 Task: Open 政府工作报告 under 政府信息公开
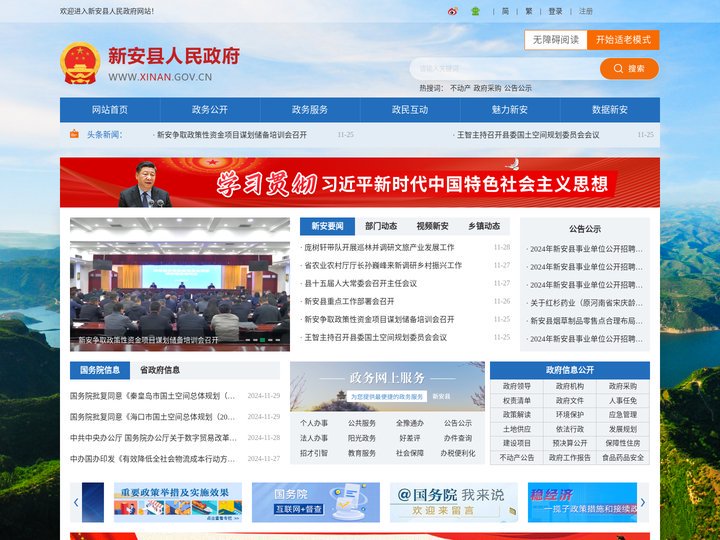pos(570,458)
